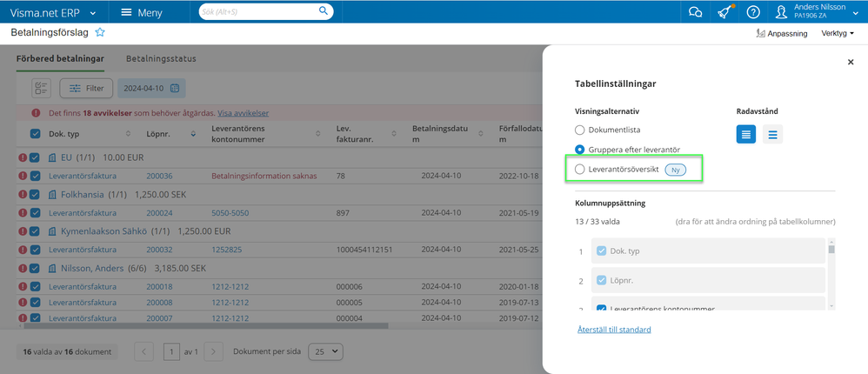Open the notifications rocket icon

(724, 12)
